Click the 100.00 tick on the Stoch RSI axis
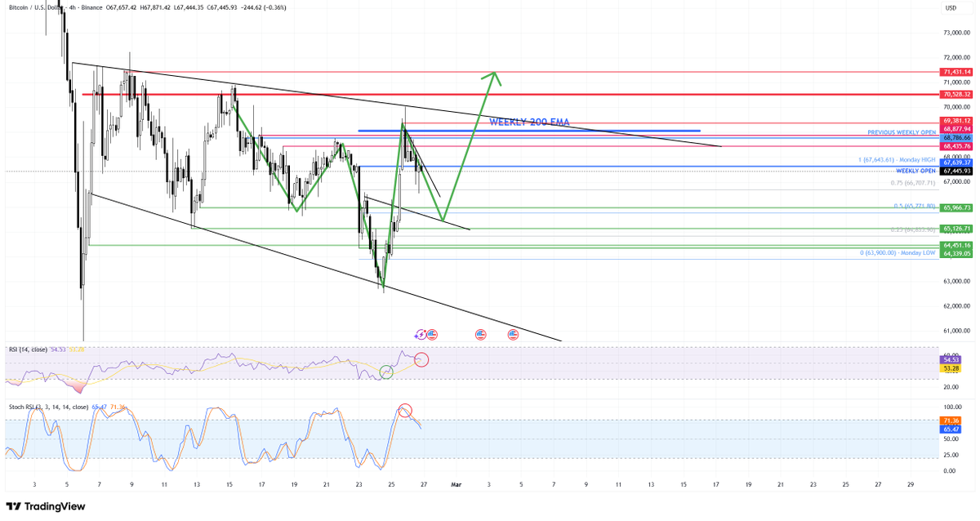Screen dimensions: 980x521 (x=951, y=406)
